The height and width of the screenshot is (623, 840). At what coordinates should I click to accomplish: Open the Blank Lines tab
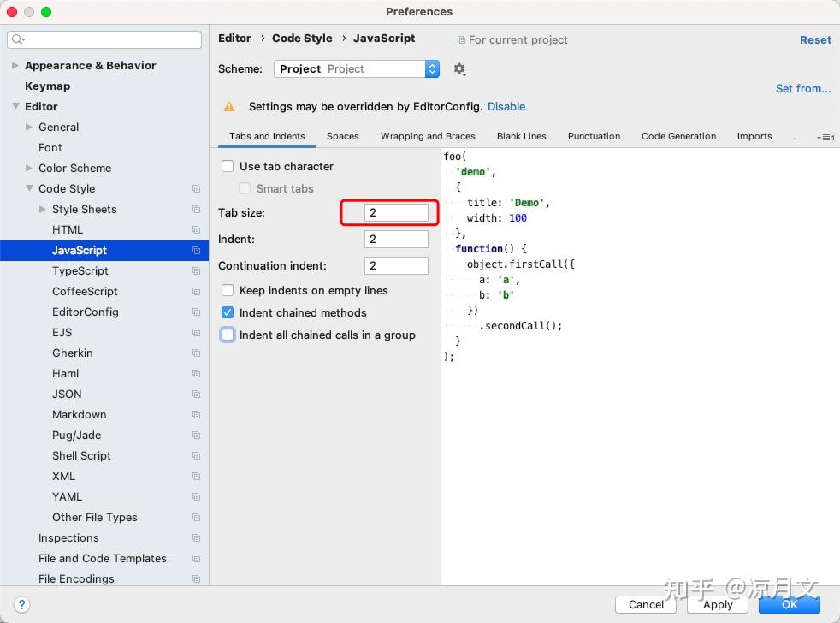[521, 136]
